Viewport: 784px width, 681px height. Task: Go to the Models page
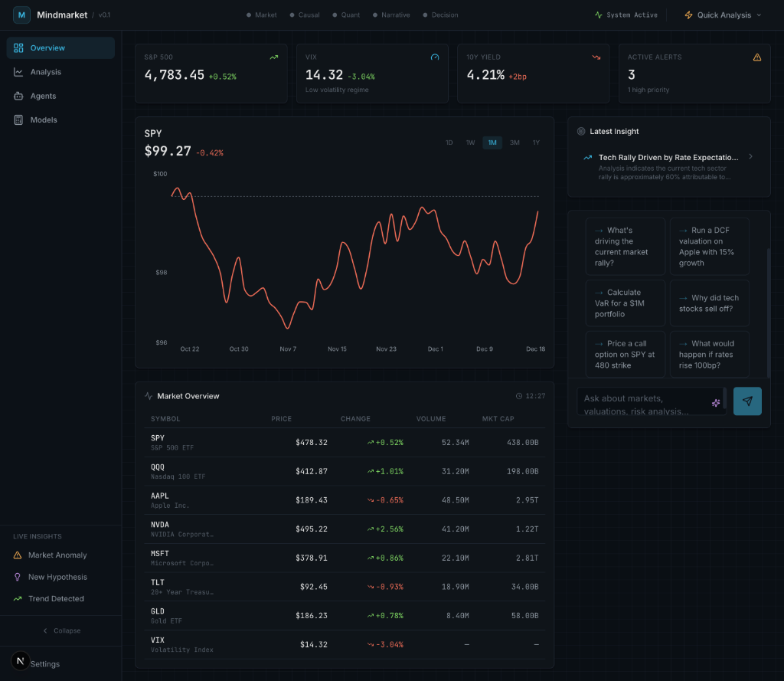click(61, 120)
